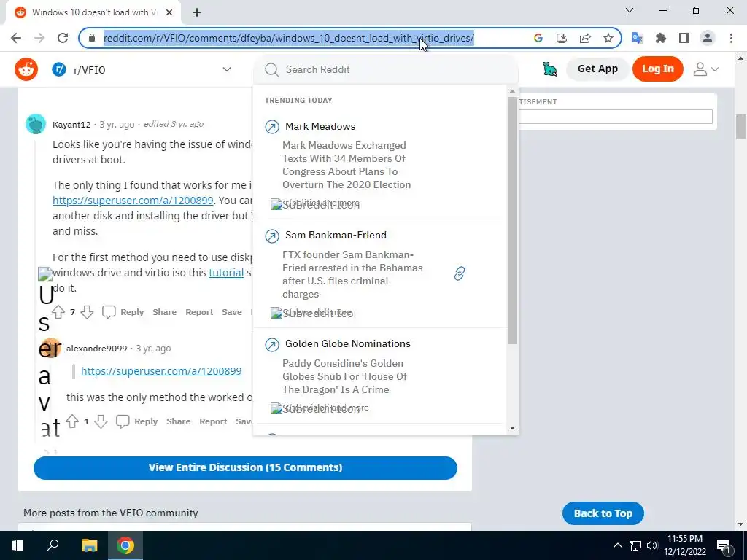Screen dimensions: 747x560
Task: Open Chrome tab search dropdown
Action: [630, 10]
